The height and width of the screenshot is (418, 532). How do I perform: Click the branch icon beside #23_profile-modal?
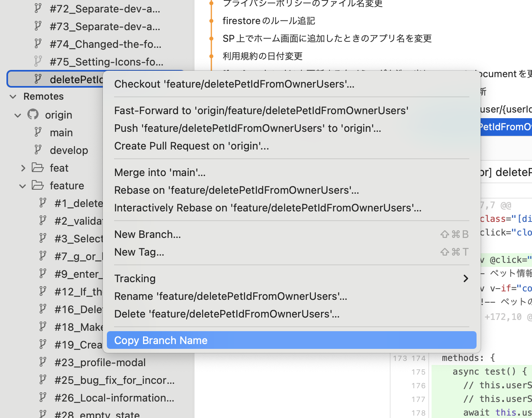43,362
